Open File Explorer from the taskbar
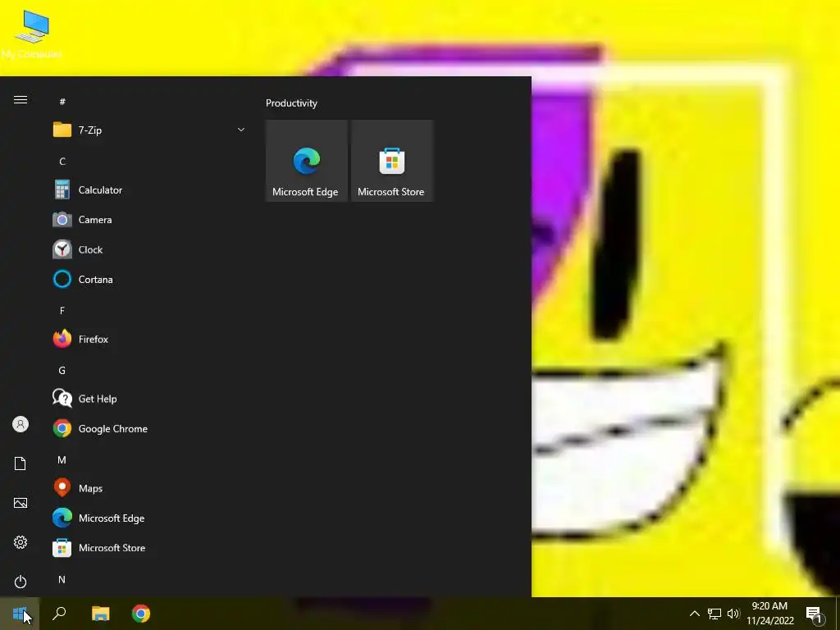The image size is (840, 630). click(x=100, y=614)
